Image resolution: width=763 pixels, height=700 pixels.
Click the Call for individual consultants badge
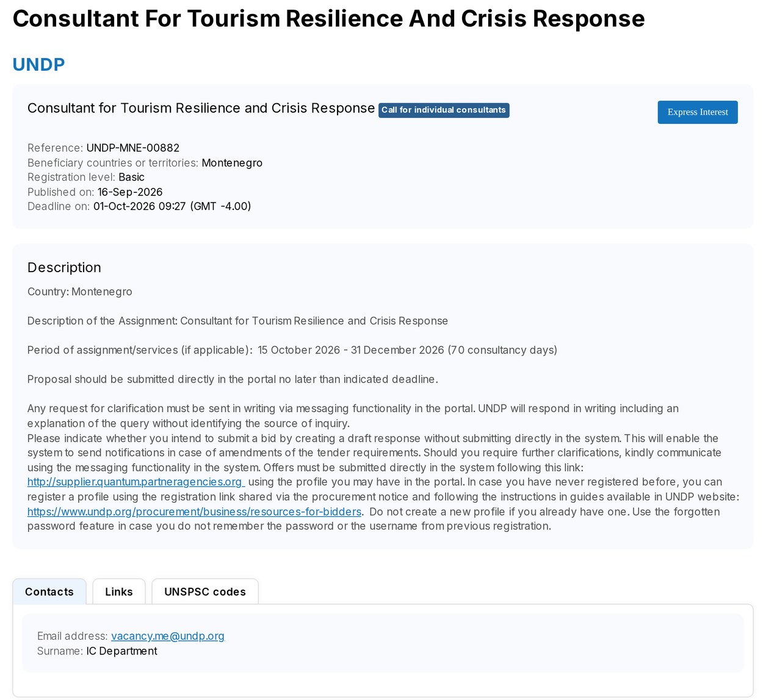(444, 110)
